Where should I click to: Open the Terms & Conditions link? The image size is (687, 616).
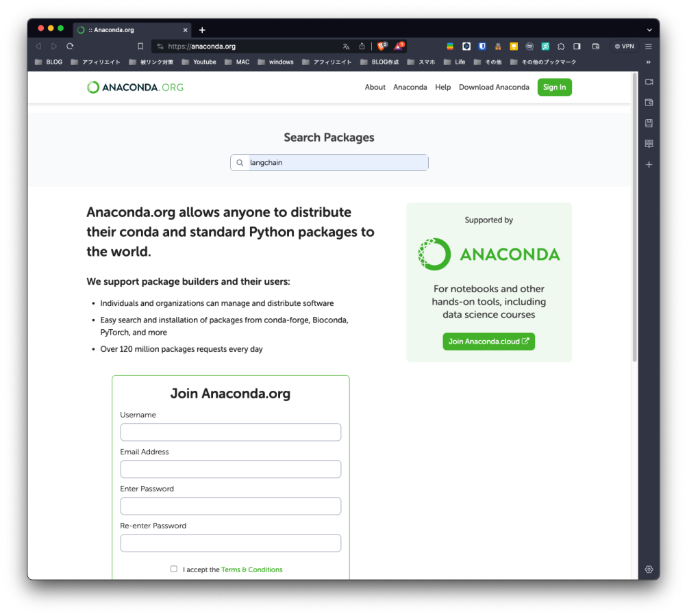[x=252, y=569]
